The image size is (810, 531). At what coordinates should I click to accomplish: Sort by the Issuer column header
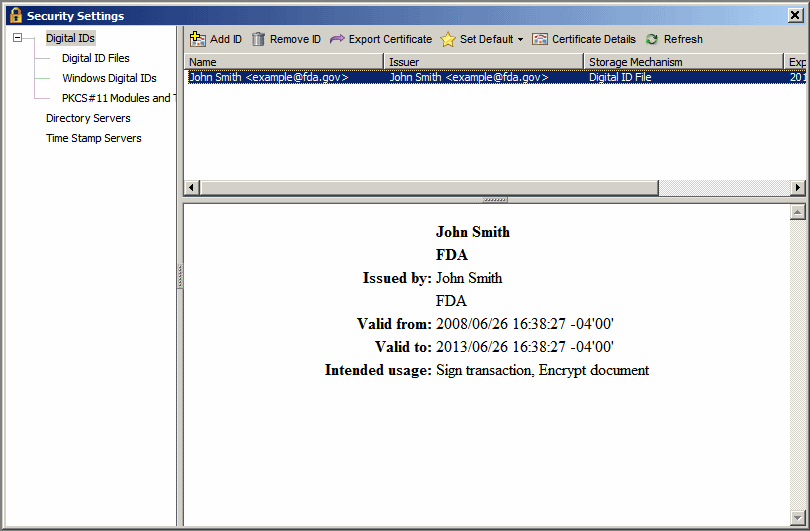coord(484,62)
